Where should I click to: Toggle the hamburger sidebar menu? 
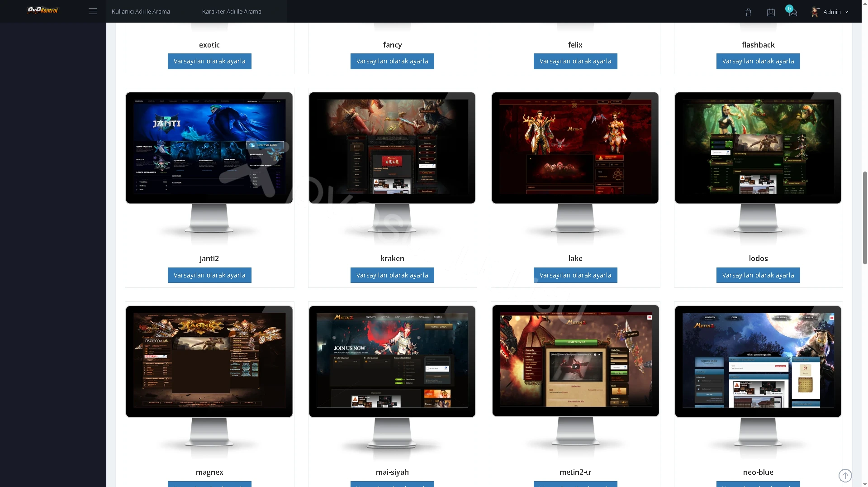[93, 11]
